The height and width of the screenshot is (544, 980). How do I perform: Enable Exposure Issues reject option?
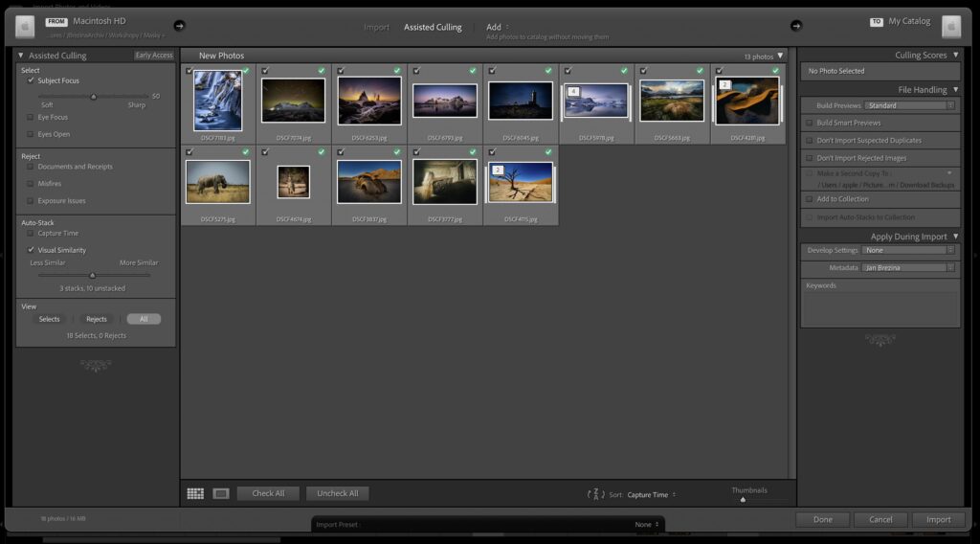pyautogui.click(x=30, y=201)
